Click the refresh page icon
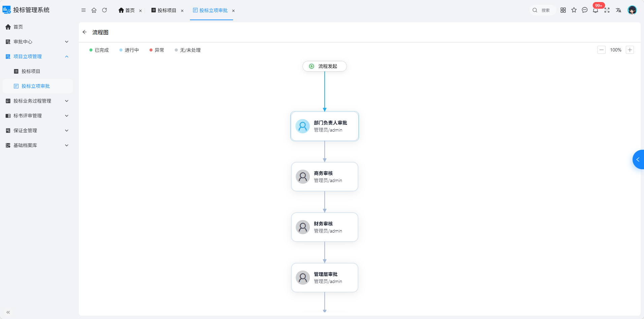This screenshot has height=319, width=644. click(104, 10)
